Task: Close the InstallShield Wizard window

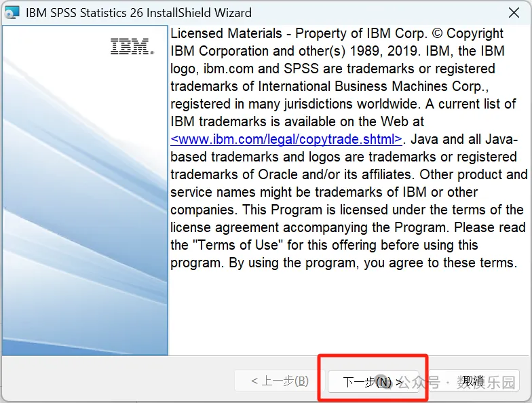Action: click(514, 13)
